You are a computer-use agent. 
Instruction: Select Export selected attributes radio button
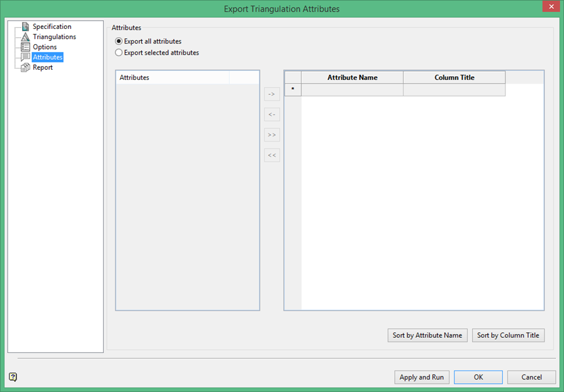119,52
